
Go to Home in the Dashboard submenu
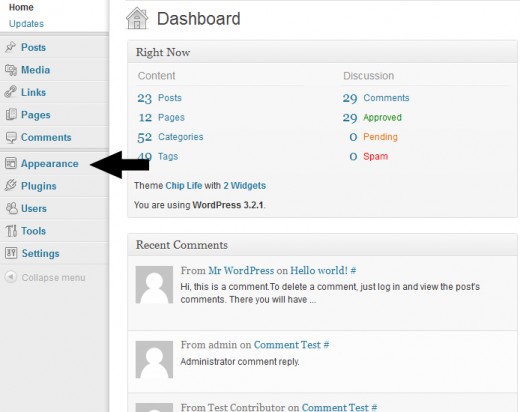21,7
